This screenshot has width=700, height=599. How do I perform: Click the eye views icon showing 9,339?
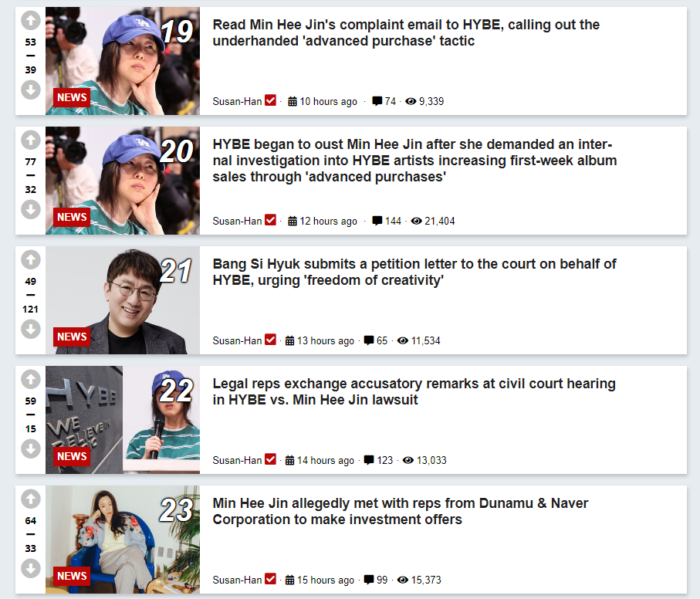click(x=411, y=101)
